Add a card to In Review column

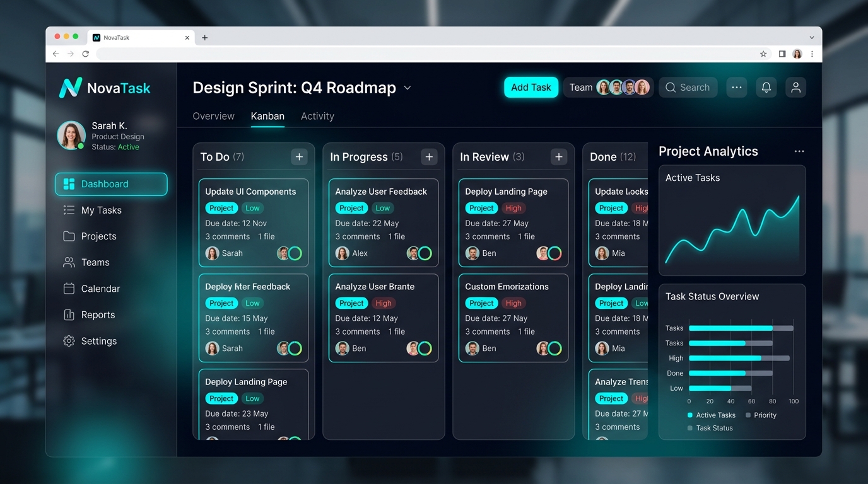(560, 157)
